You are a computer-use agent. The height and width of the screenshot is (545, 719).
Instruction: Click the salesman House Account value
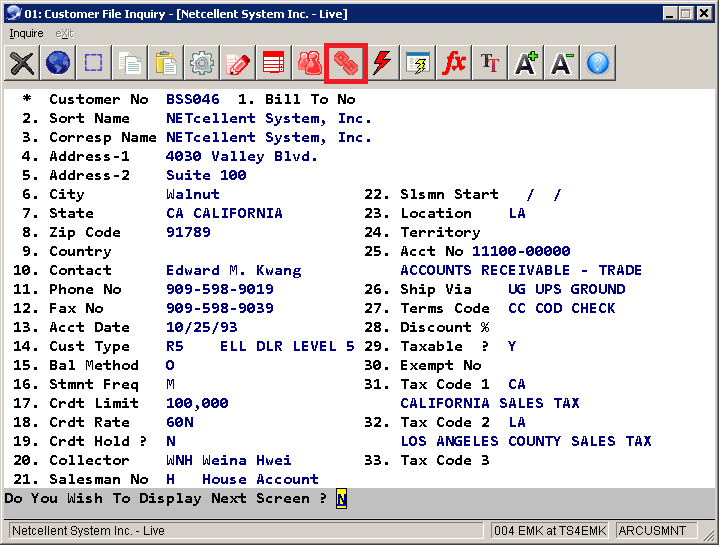[260, 479]
